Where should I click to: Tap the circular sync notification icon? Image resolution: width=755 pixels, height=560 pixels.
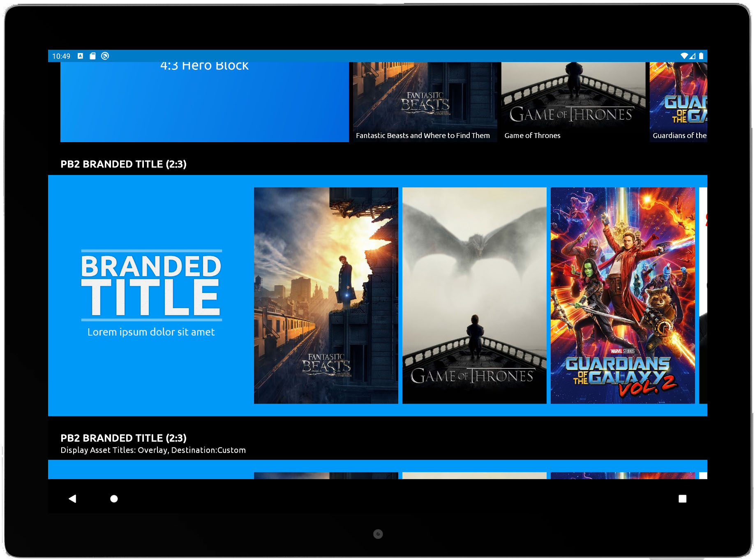[x=105, y=56]
